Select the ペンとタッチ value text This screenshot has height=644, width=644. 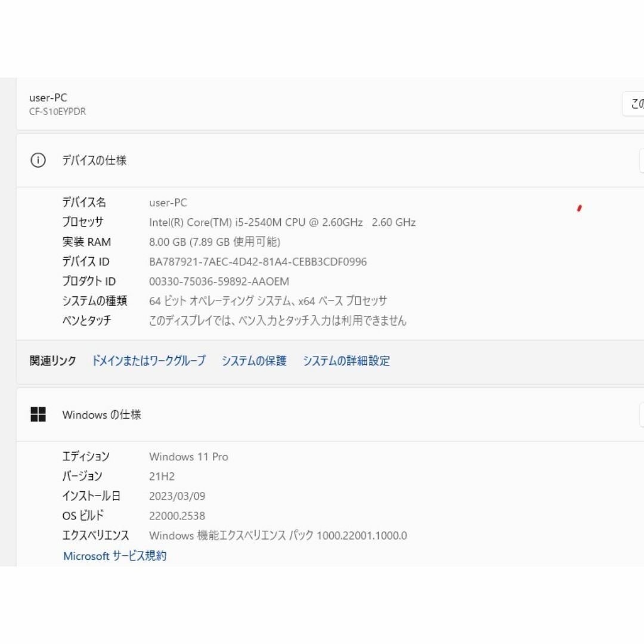[x=278, y=320]
